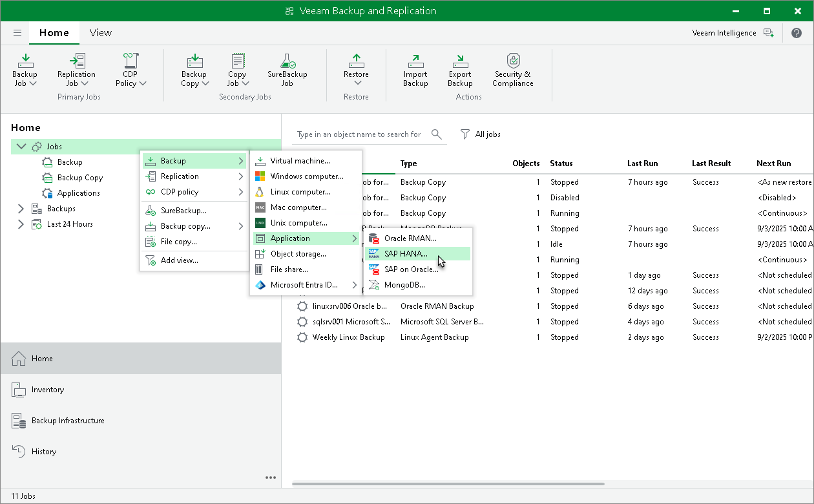Open the Veeam Intelligence assistant icon
Viewport: 814px width, 504px height.
pos(768,33)
